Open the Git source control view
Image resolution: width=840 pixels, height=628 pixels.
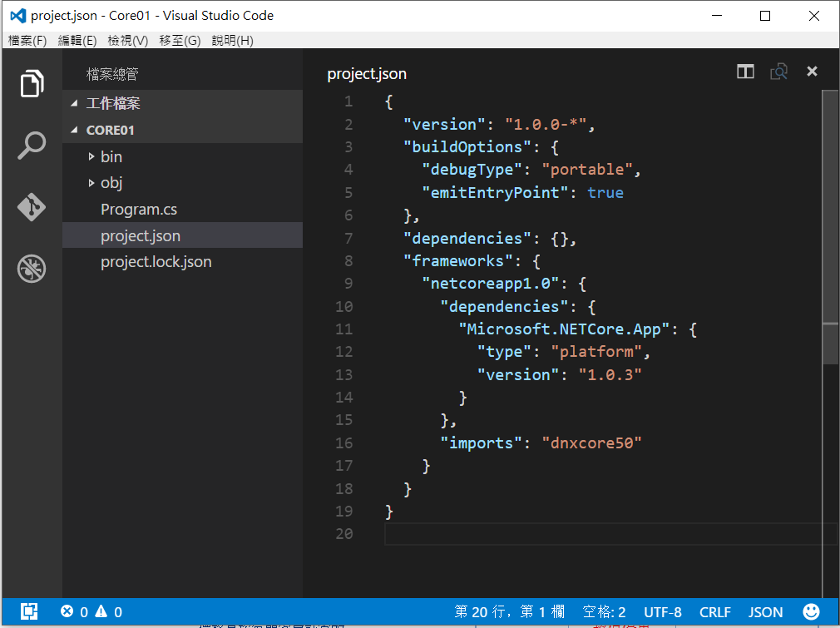32,207
